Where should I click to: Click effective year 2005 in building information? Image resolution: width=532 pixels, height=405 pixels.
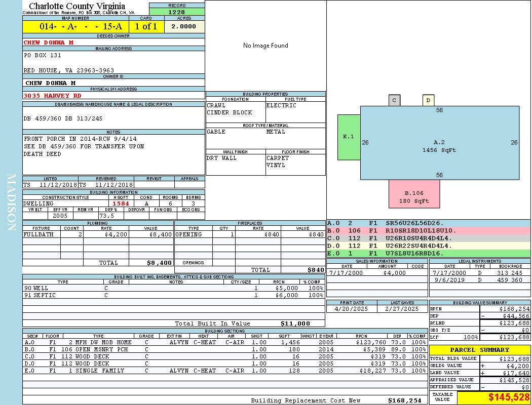[60, 216]
